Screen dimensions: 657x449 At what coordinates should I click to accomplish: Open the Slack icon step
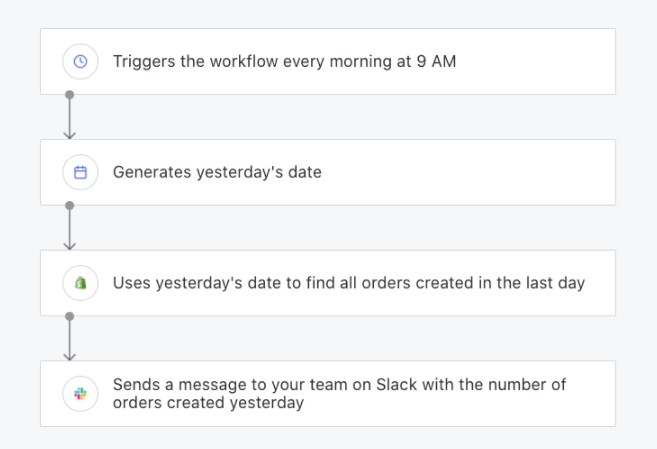pyautogui.click(x=80, y=394)
